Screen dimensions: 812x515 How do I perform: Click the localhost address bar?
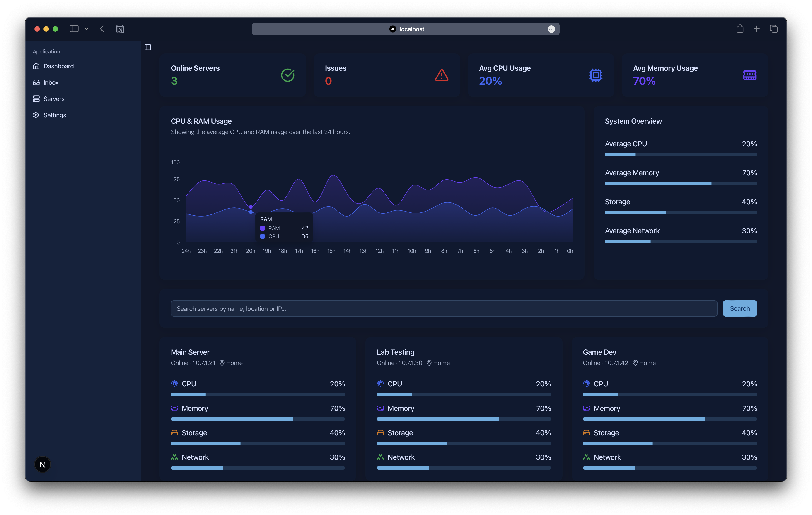(405, 29)
